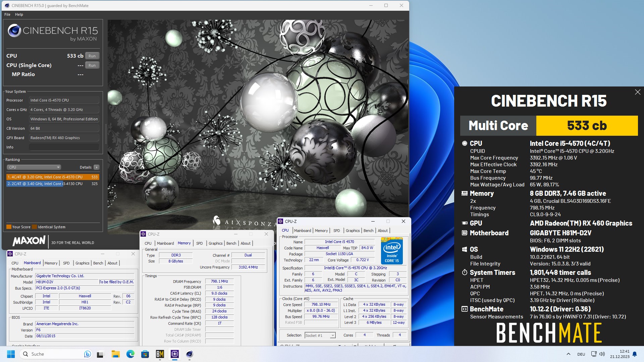644x362 pixels.
Task: Open the Ranking CPU dropdown
Action: pyautogui.click(x=34, y=167)
